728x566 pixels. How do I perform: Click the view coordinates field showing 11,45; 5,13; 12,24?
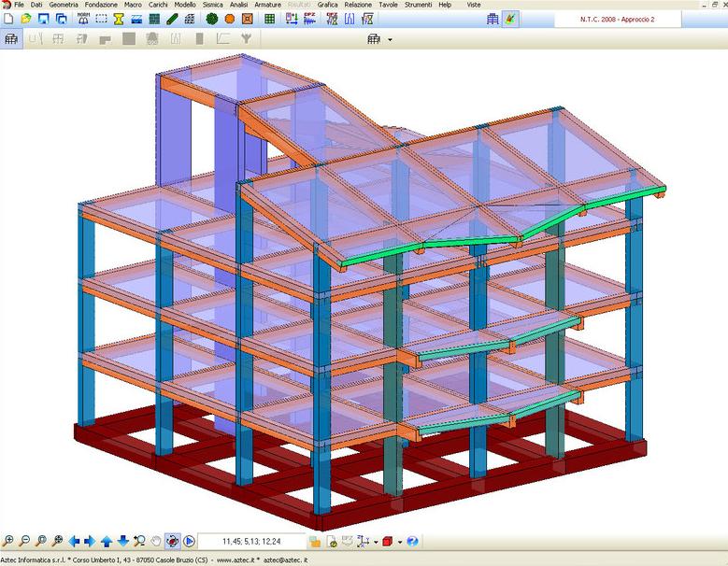(252, 541)
